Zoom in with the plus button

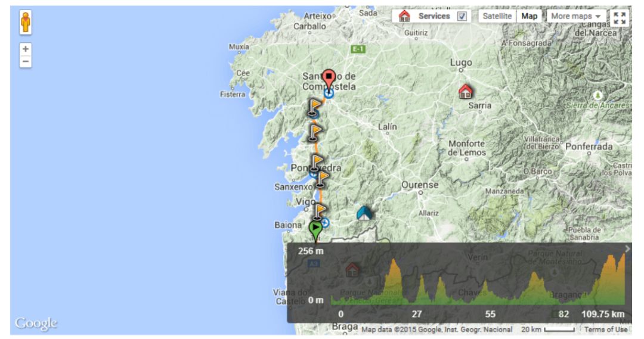pyautogui.click(x=26, y=49)
